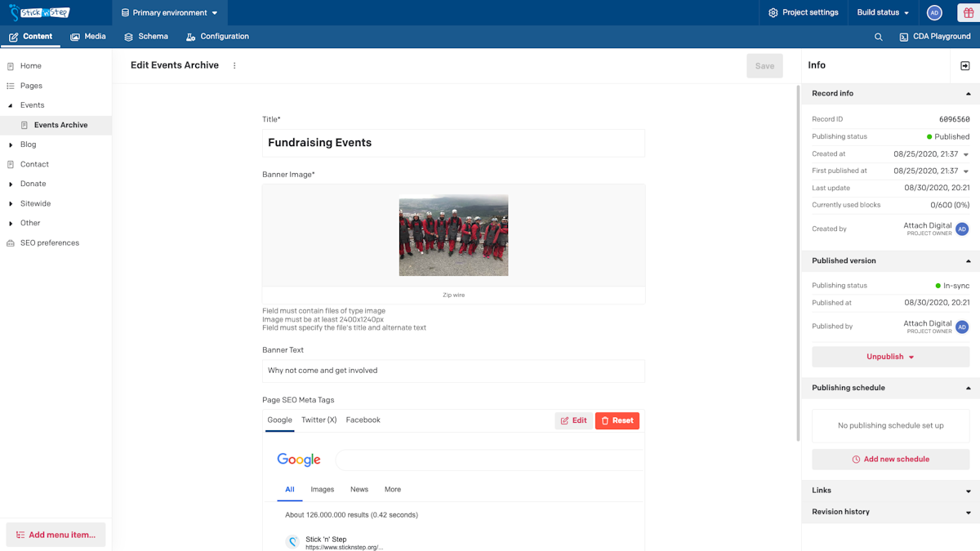Click the Contact page icon in sidebar
980x551 pixels.
[x=11, y=164]
